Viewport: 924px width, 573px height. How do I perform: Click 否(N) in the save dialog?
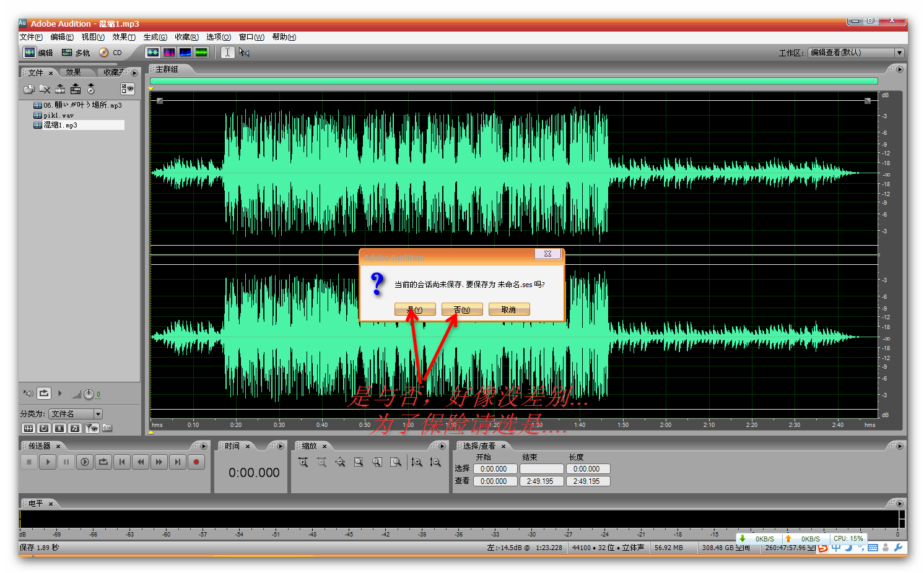point(462,309)
